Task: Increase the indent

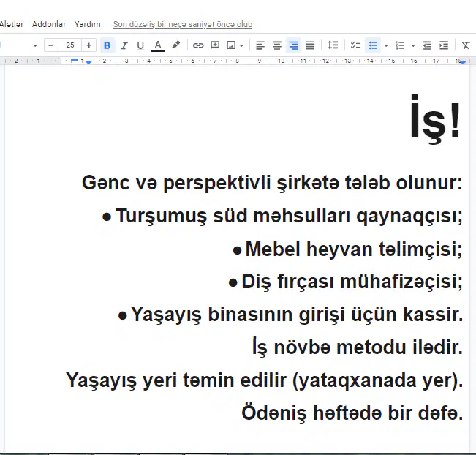Action: (444, 45)
